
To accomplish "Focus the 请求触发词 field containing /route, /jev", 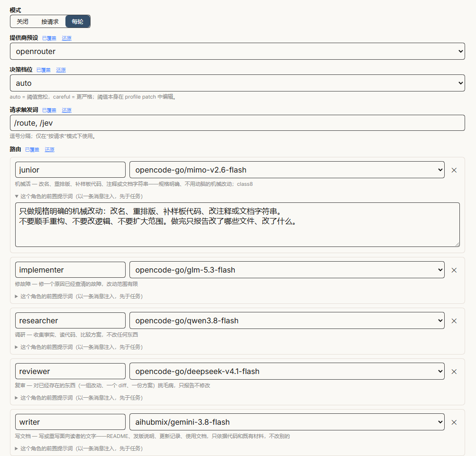I will pos(238,123).
